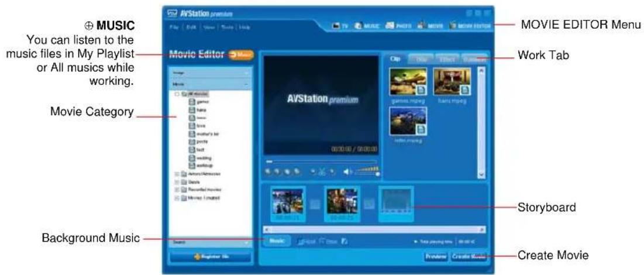Switch to the Effect work tab
This screenshot has width=644, height=275.
tap(447, 60)
